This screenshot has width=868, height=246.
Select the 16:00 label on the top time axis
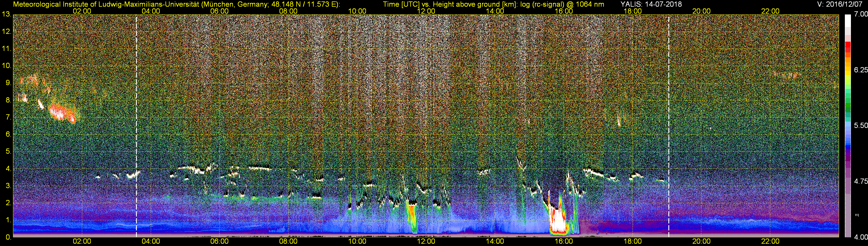[564, 11]
